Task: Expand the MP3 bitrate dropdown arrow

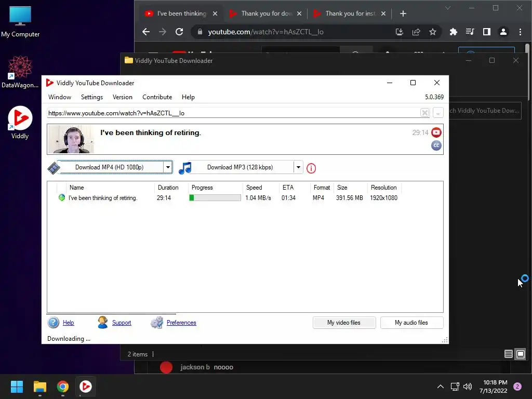Action: coord(298,167)
